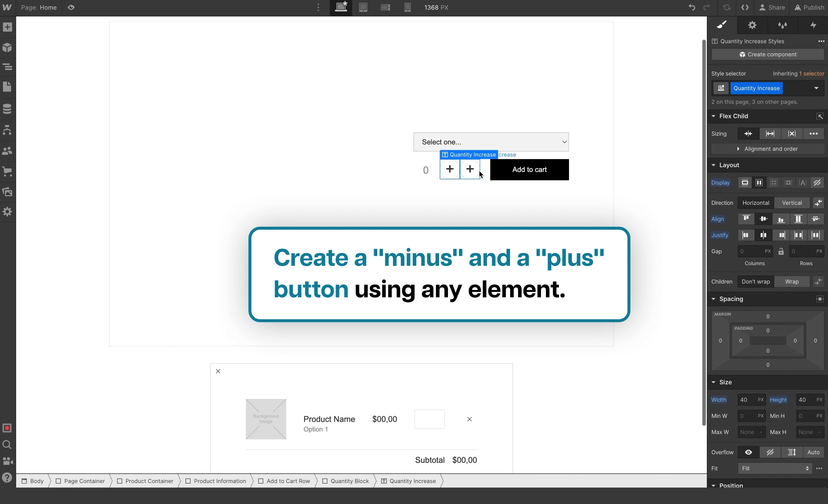Screen dimensions: 828x504
Task: Open the export code icon
Action: (745, 7)
